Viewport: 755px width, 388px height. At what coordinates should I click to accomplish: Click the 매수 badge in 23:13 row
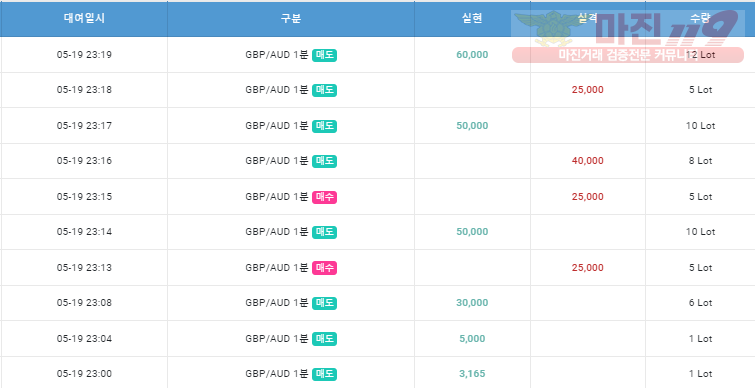click(x=324, y=268)
